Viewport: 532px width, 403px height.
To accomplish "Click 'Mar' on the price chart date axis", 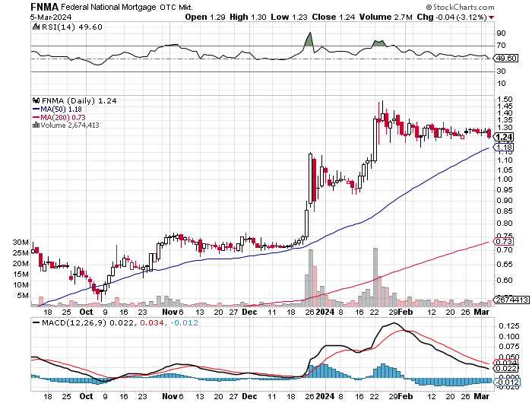I will [481, 312].
